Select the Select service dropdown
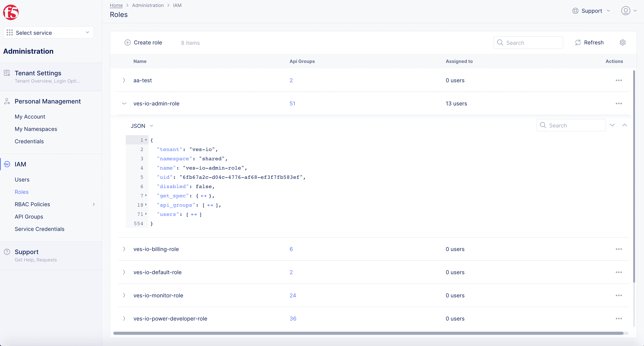 (48, 32)
